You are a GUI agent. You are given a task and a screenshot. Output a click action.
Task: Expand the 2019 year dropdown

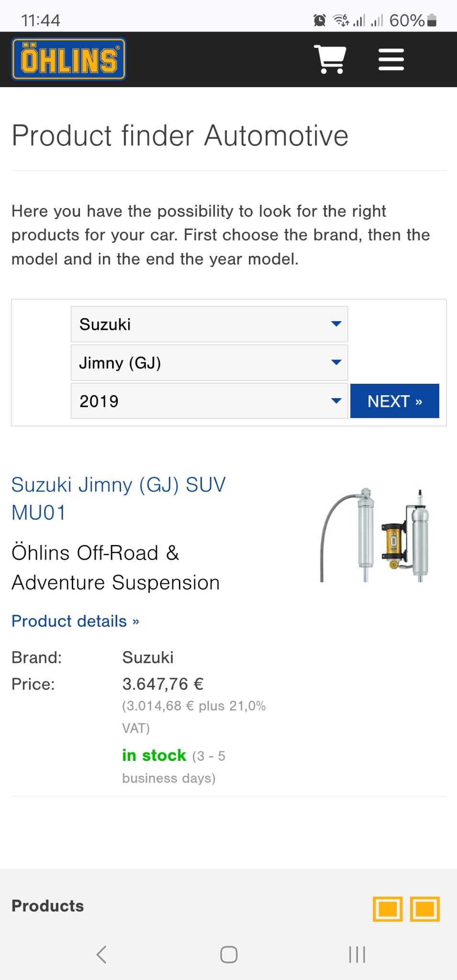click(209, 401)
